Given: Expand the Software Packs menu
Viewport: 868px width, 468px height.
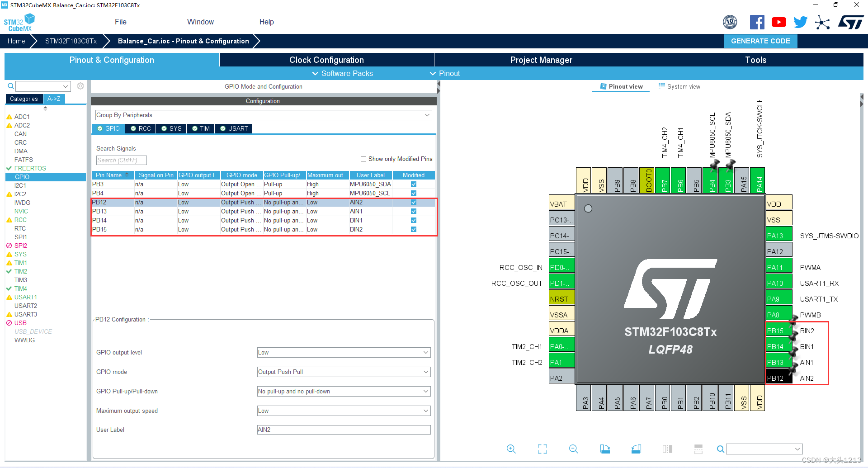Looking at the screenshot, I should click(343, 73).
